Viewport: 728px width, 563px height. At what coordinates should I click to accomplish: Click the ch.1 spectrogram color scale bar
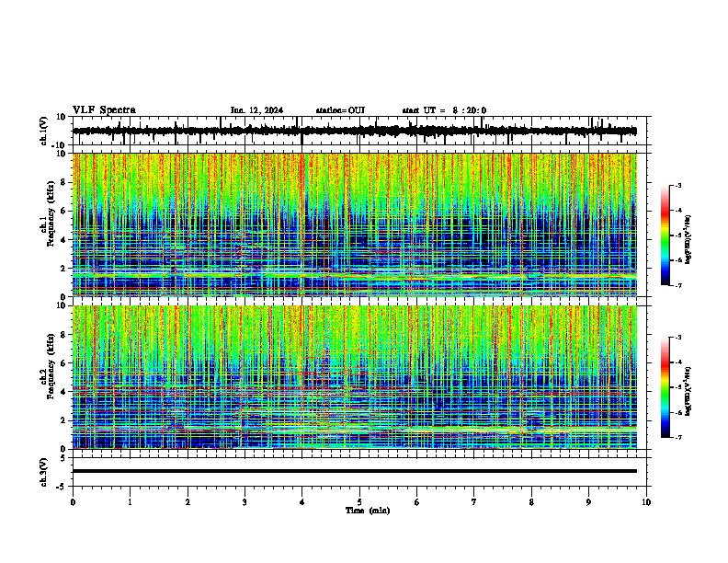665,236
